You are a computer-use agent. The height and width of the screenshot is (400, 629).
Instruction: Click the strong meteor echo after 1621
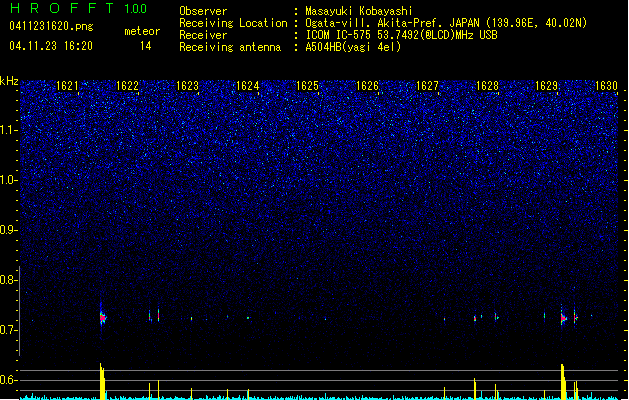tap(103, 318)
